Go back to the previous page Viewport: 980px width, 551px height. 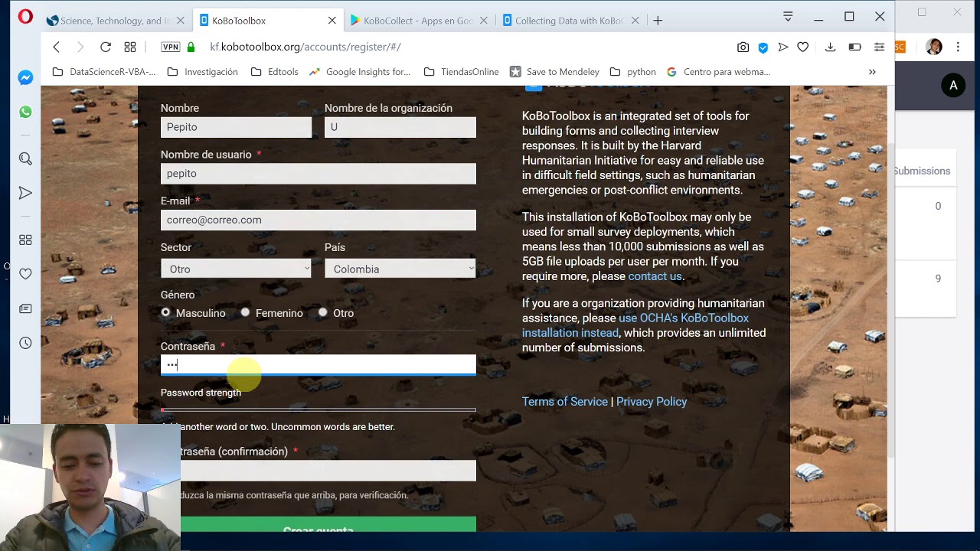pyautogui.click(x=56, y=47)
